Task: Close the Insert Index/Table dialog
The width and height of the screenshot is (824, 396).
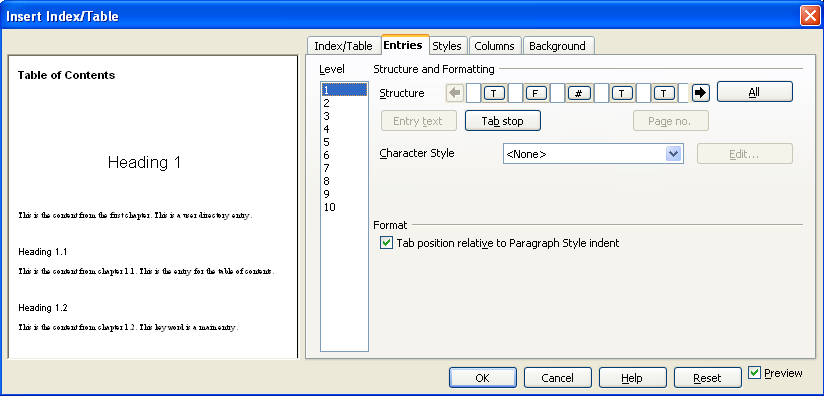Action: click(810, 16)
